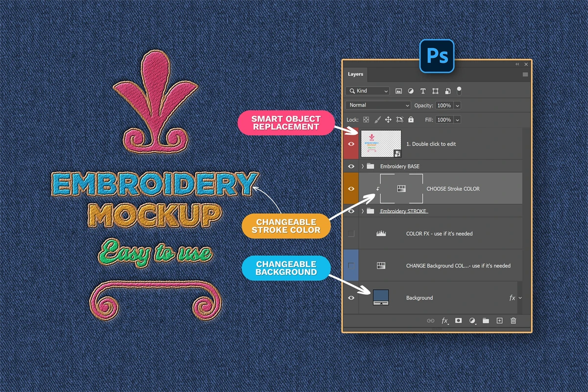Create new group with folder icon
Image resolution: width=588 pixels, height=392 pixels.
point(486,320)
